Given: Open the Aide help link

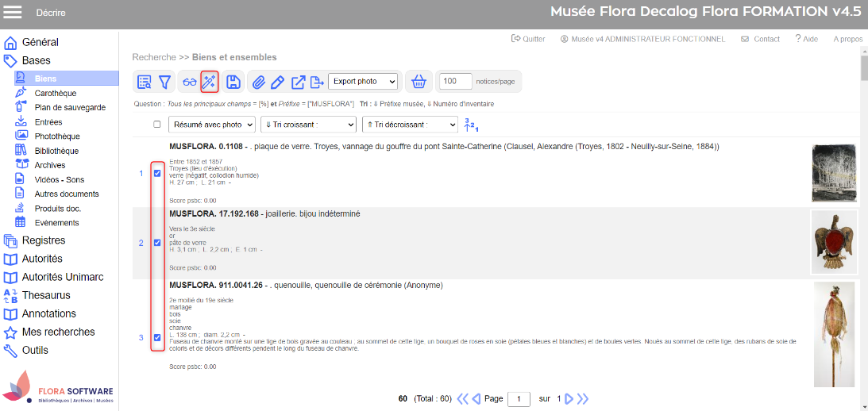Looking at the screenshot, I should pyautogui.click(x=806, y=39).
